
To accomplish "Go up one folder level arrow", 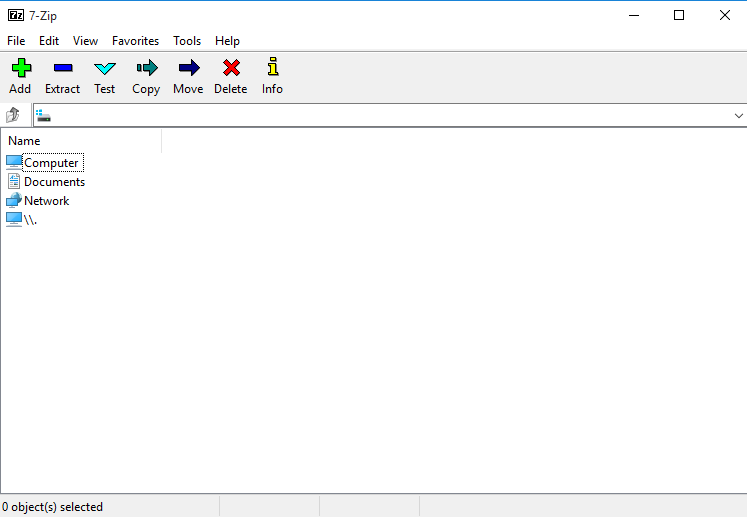I will coord(13,115).
